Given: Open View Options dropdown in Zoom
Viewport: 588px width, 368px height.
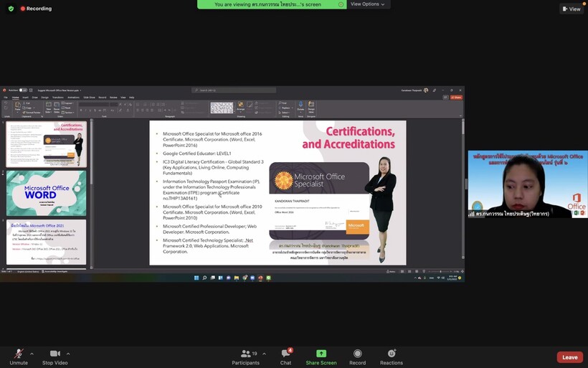Looking at the screenshot, I should click(x=368, y=4).
